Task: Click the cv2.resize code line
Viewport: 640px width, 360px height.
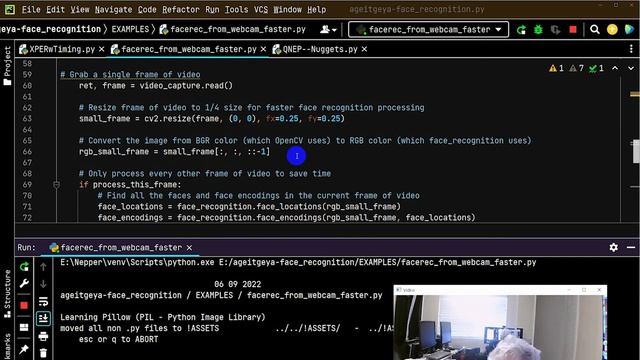Action: pos(212,119)
